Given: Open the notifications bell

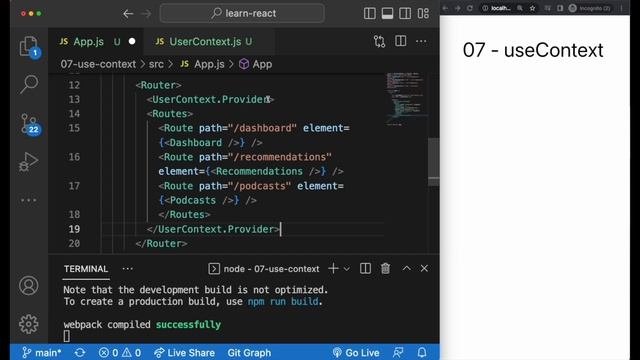Looking at the screenshot, I should (x=422, y=353).
